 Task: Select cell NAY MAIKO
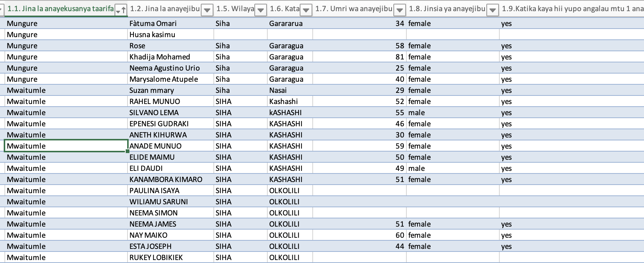pyautogui.click(x=171, y=235)
